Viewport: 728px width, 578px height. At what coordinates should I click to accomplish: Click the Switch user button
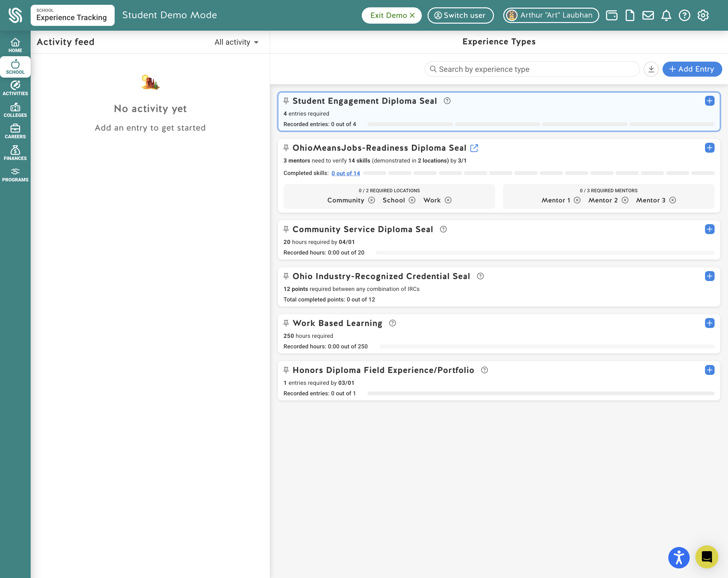click(460, 15)
